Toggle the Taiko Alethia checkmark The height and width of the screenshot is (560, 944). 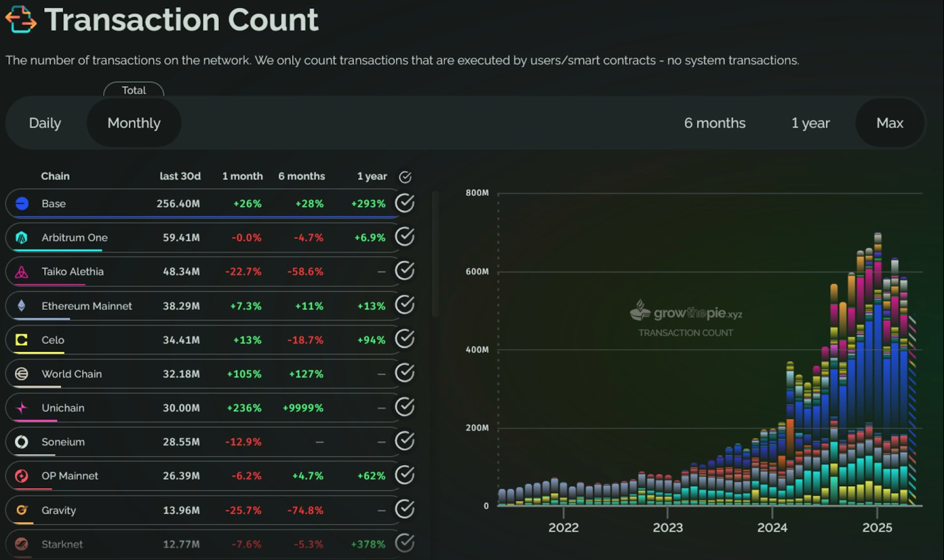tap(405, 271)
